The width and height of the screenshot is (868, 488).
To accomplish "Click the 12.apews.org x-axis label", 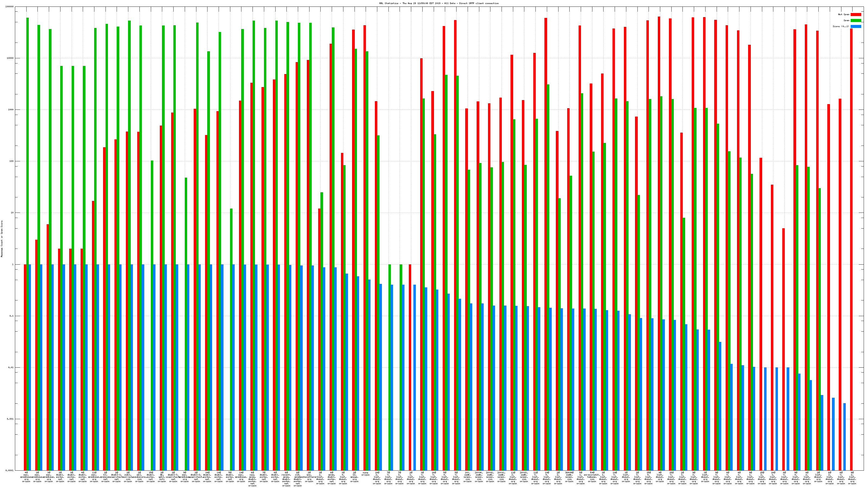I will point(354,477).
